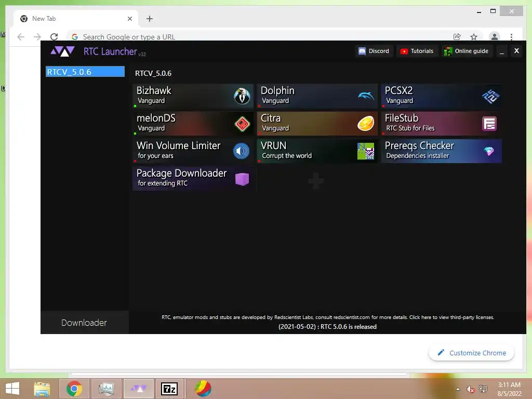Image resolution: width=532 pixels, height=399 pixels.
Task: Switch to RTC Launcher on the taskbar
Action: [x=138, y=389]
